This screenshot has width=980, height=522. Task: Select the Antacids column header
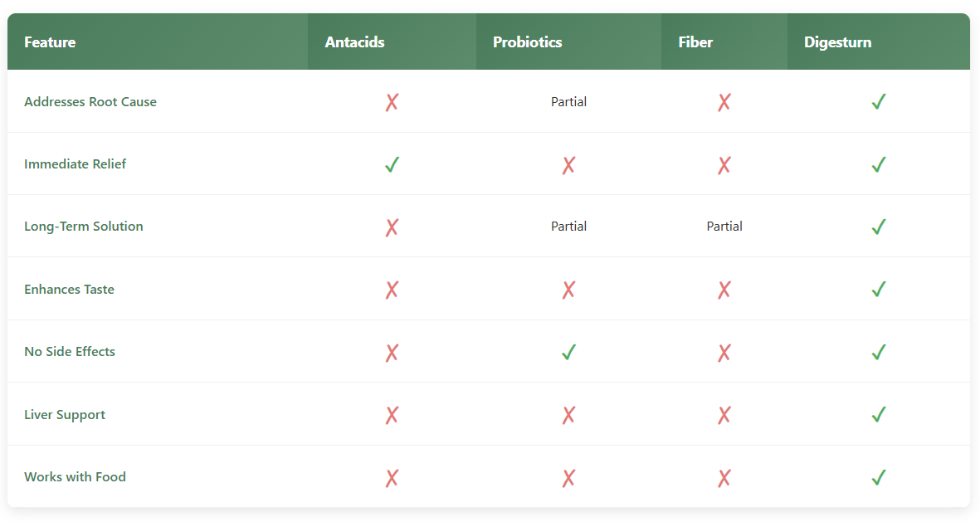point(354,42)
